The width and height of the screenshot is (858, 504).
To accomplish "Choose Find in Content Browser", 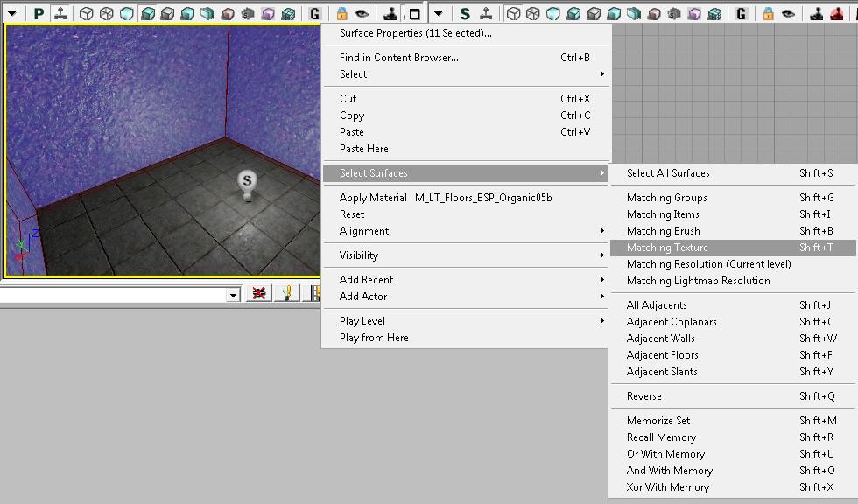I will point(466,58).
